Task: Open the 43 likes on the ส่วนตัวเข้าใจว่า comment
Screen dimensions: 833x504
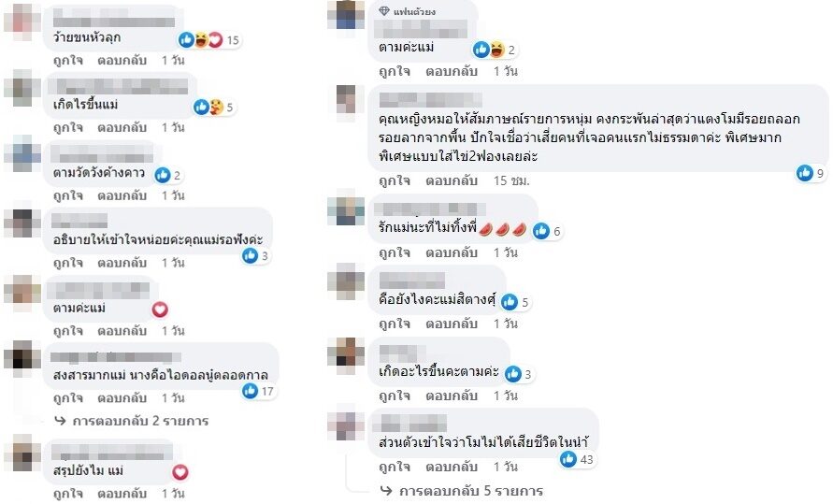Action: point(577,459)
